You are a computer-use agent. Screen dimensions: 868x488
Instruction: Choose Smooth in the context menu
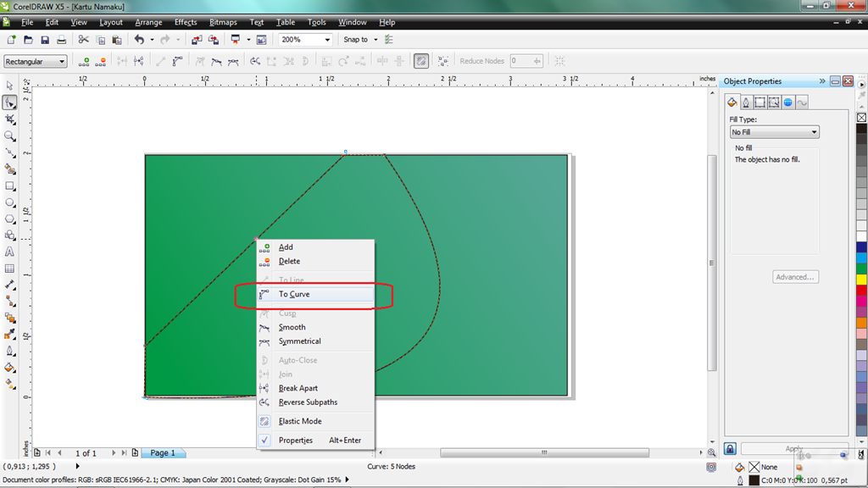coord(315,328)
